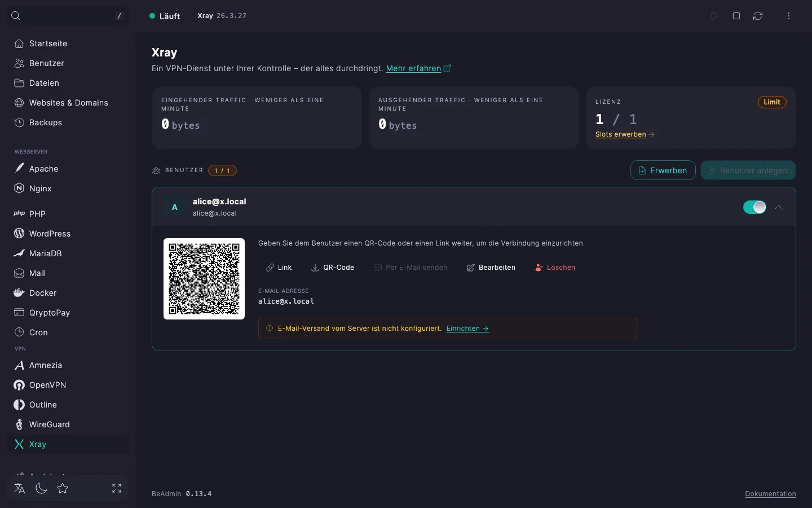Restart the Xray service icon
Viewport: 812px width, 508px height.
(x=758, y=16)
